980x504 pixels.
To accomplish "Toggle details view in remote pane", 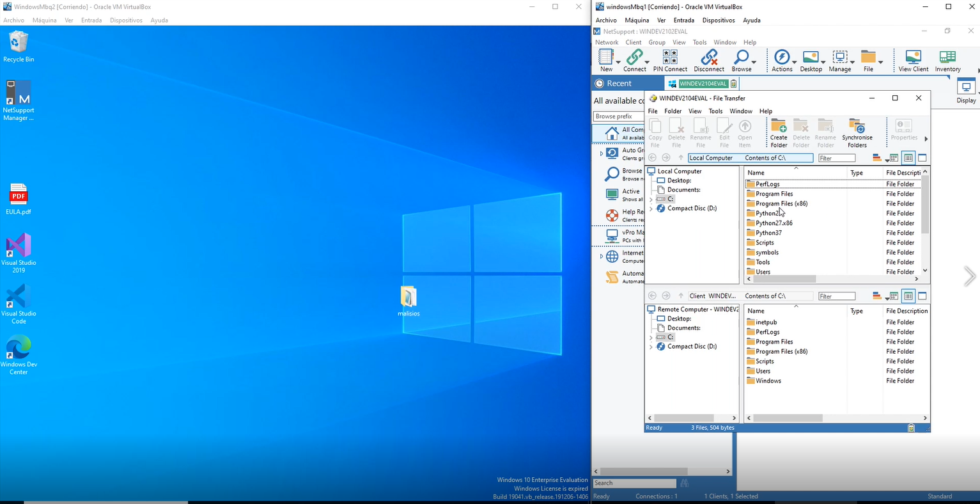I will pyautogui.click(x=908, y=296).
